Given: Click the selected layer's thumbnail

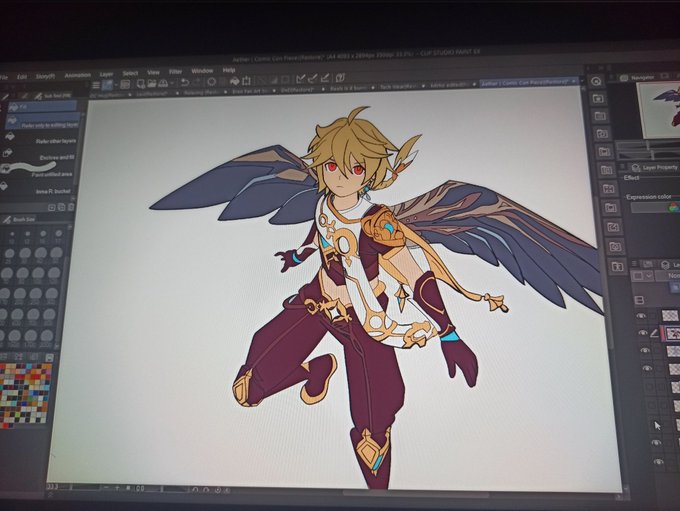Looking at the screenshot, I should pyautogui.click(x=673, y=333).
